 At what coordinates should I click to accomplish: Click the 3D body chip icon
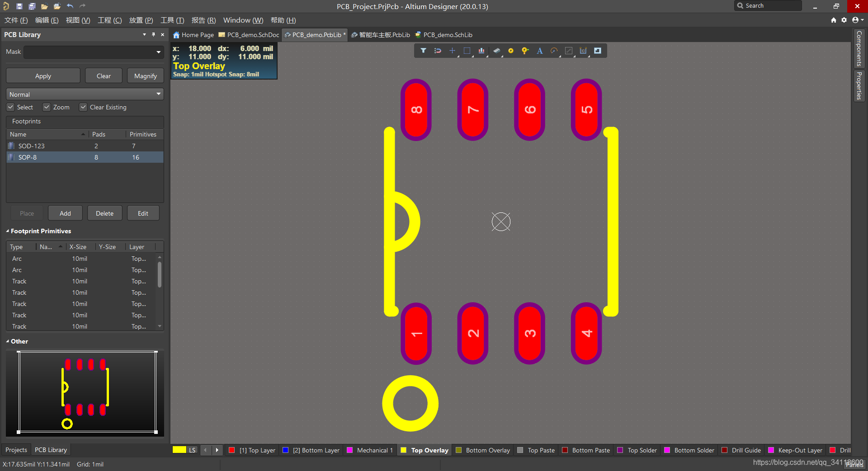tap(496, 51)
